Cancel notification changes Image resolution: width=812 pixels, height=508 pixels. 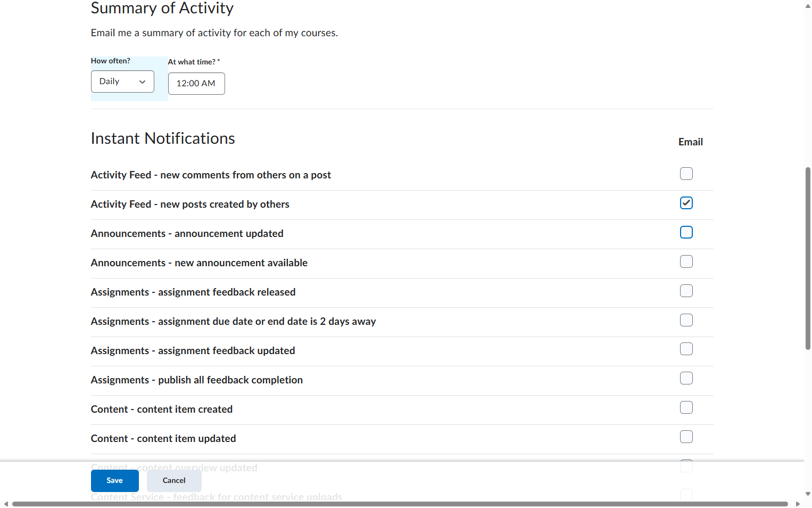tap(174, 481)
